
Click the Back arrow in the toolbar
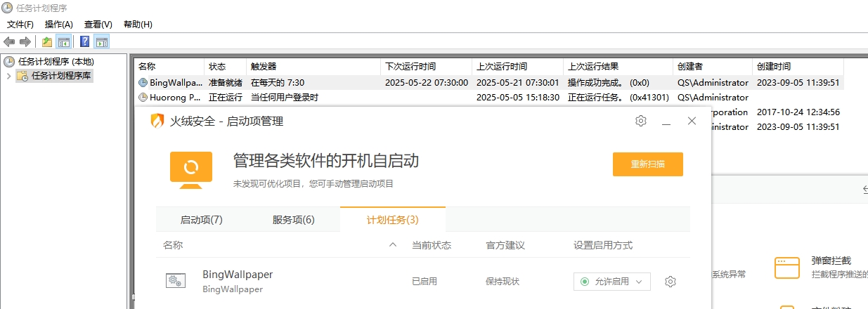point(9,41)
